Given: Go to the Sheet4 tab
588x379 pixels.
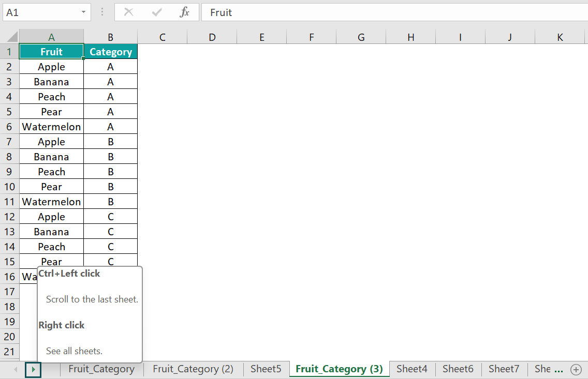Looking at the screenshot, I should click(412, 369).
